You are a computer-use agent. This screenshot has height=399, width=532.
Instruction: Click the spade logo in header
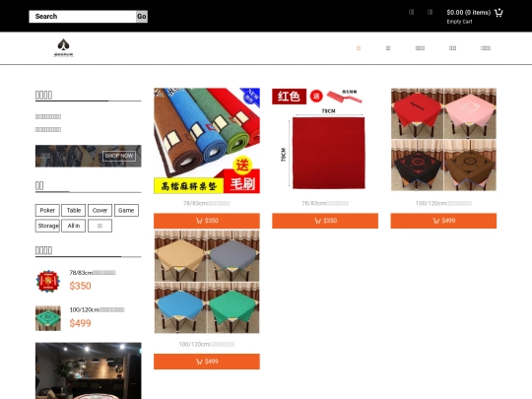click(x=63, y=48)
